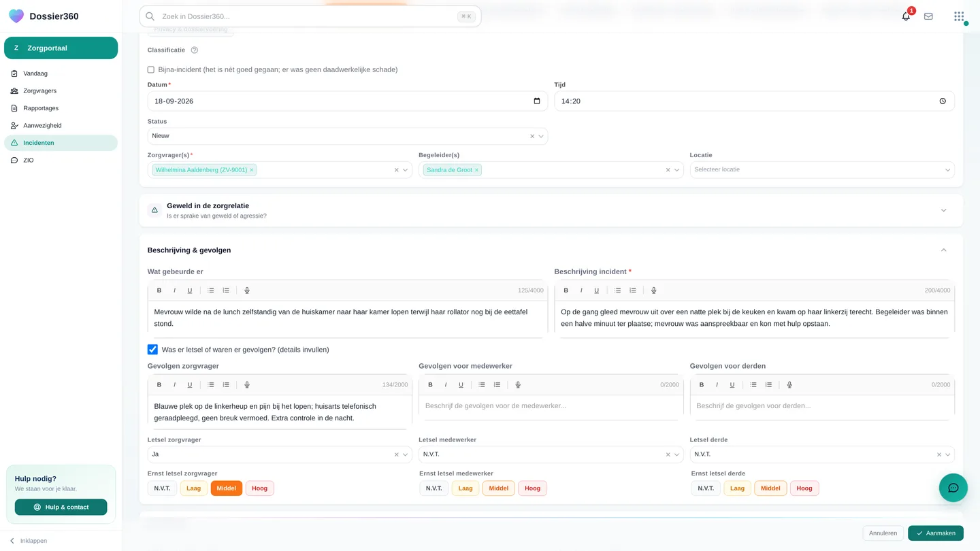Viewport: 980px width, 551px height.
Task: Click the Aanmaken button
Action: click(936, 533)
